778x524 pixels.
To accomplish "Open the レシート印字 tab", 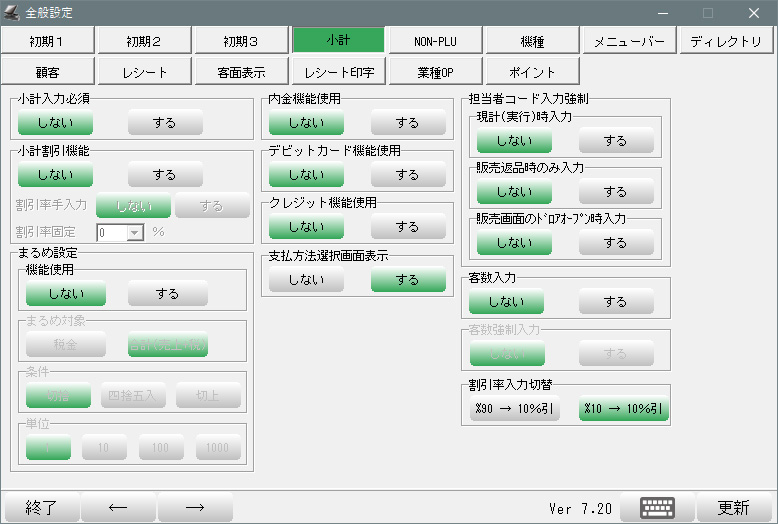I will click(338, 72).
